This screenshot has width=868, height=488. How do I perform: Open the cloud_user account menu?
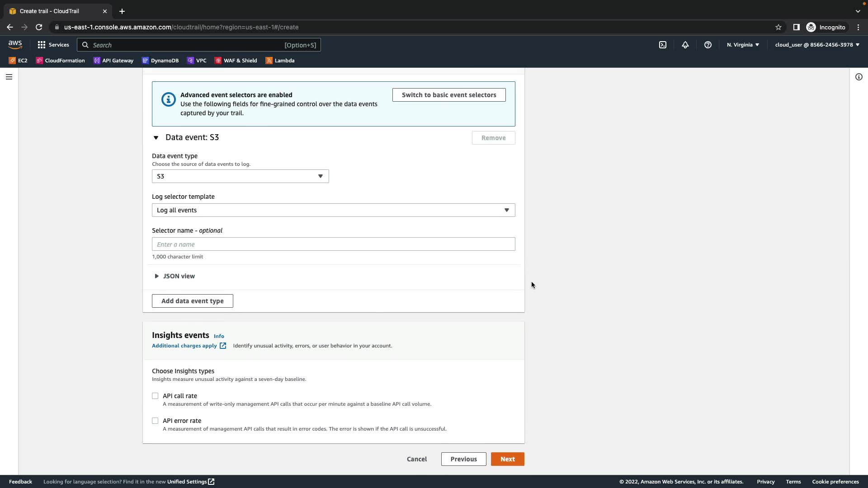(817, 45)
